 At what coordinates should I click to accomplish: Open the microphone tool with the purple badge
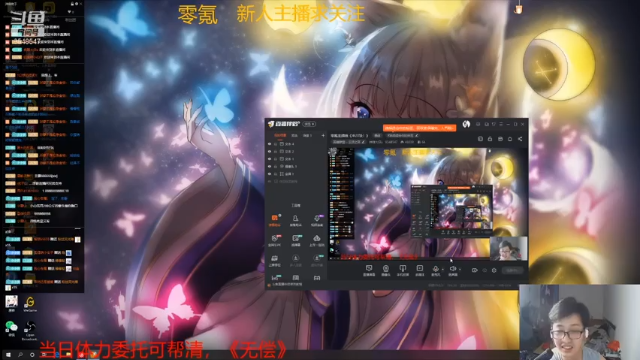(x=317, y=220)
